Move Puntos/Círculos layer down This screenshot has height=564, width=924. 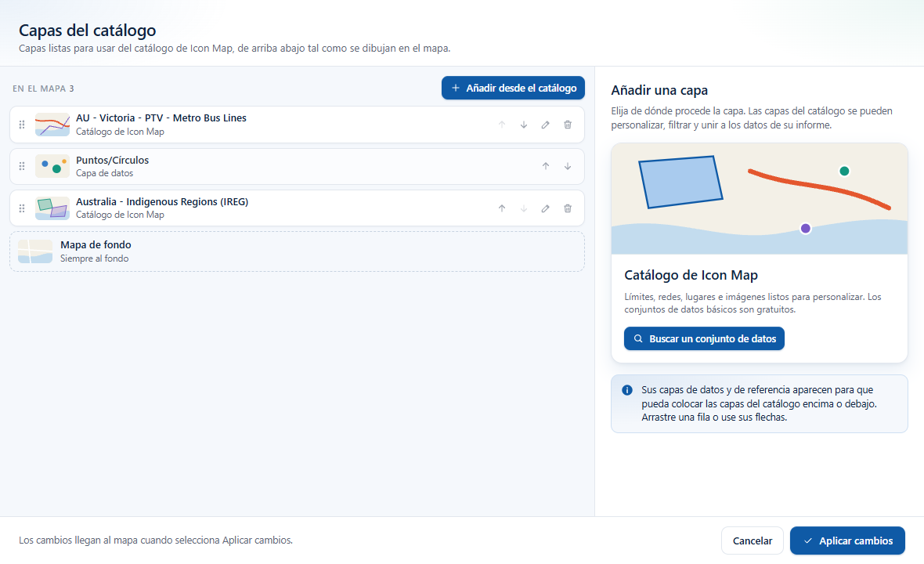click(x=568, y=166)
